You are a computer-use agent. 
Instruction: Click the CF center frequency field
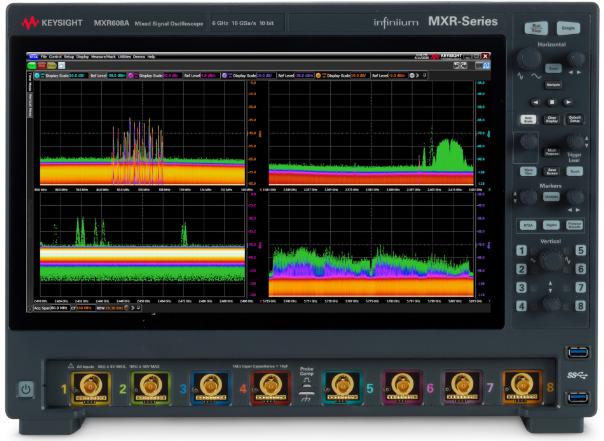coord(86,308)
